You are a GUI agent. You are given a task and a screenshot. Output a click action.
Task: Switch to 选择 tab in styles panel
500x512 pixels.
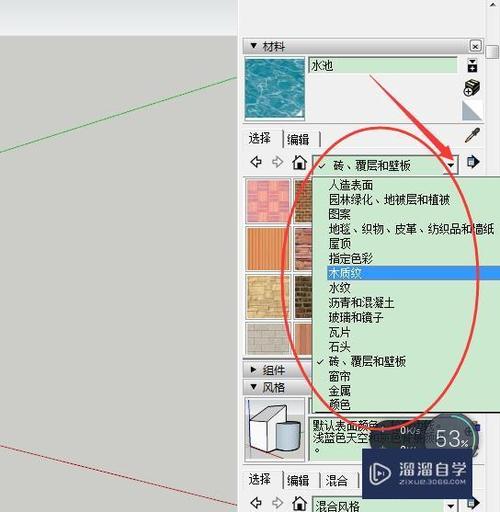260,479
